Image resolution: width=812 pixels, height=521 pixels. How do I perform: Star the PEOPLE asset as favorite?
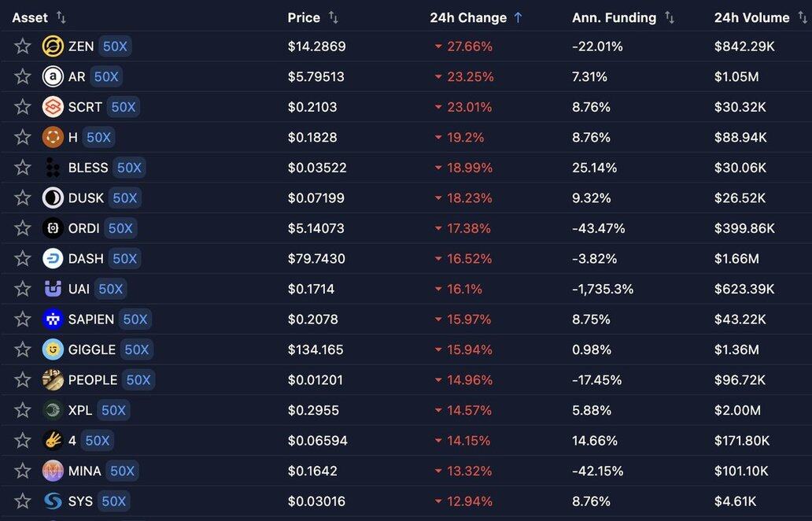[x=23, y=380]
